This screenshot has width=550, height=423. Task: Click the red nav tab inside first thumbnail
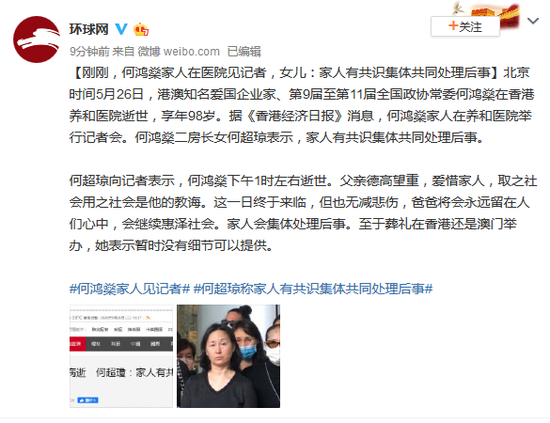click(x=76, y=344)
